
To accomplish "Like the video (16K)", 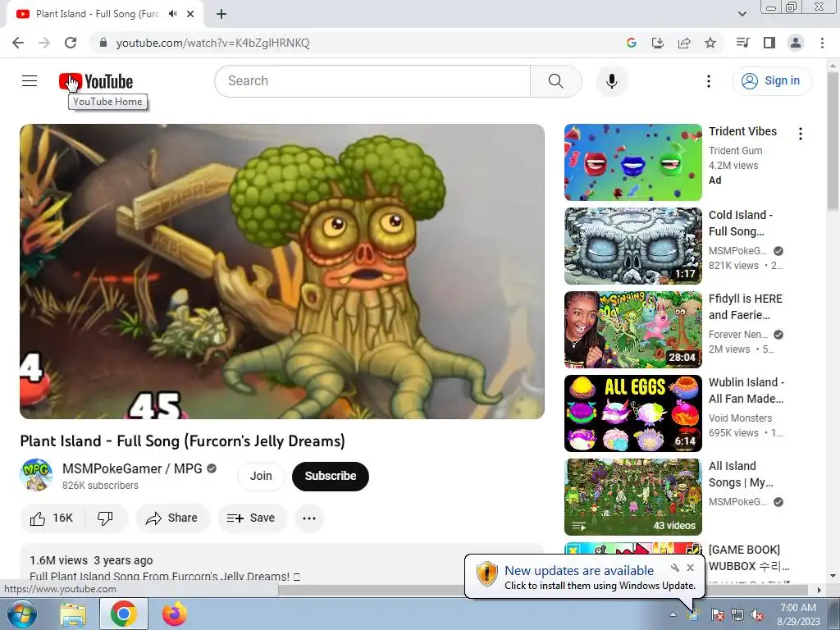I will [x=52, y=518].
